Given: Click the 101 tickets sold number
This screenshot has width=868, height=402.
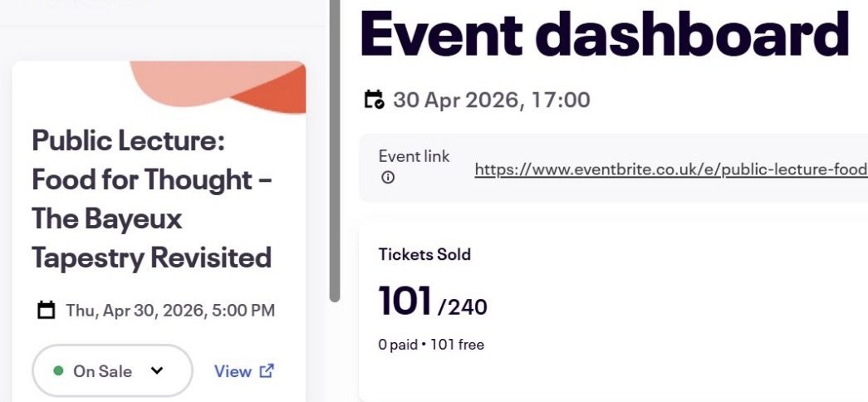Looking at the screenshot, I should pyautogui.click(x=405, y=301).
